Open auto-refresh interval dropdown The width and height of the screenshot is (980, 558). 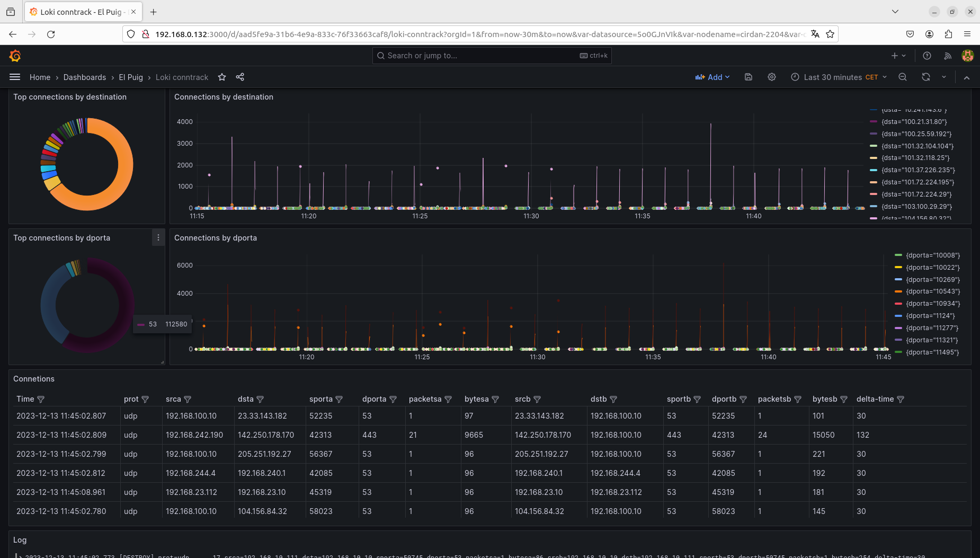944,77
